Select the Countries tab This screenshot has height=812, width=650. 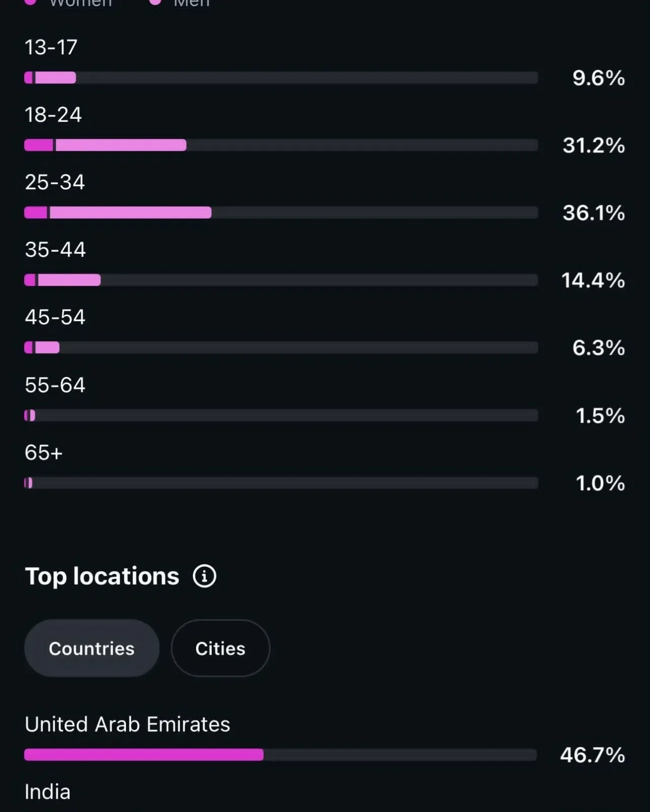coord(92,648)
